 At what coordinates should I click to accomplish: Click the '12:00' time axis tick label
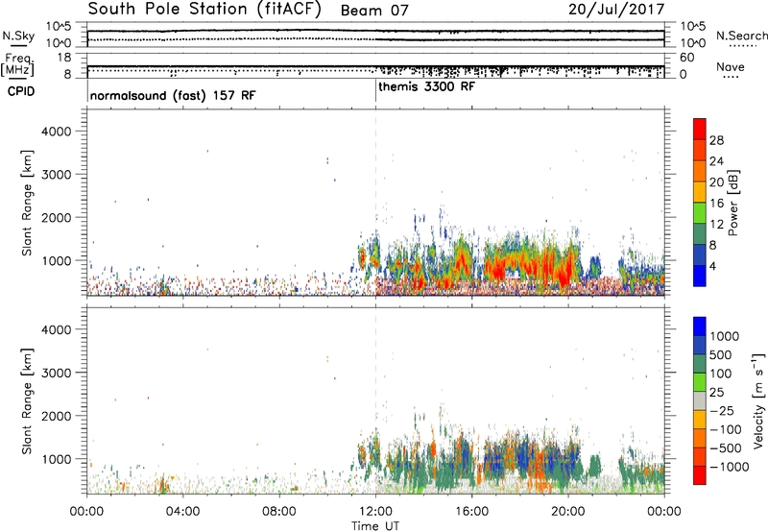(375, 512)
